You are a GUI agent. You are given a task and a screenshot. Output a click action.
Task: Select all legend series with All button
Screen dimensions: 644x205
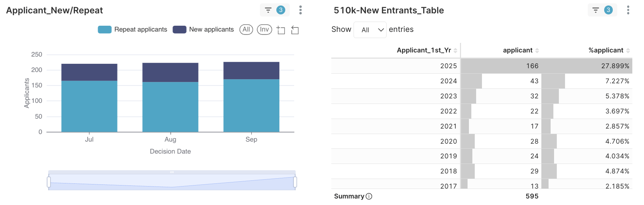246,29
